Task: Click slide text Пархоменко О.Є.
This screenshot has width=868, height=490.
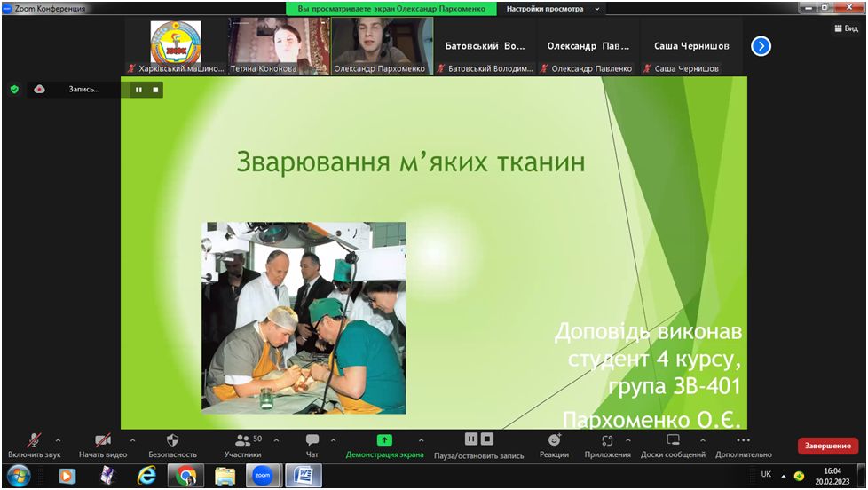Action: click(x=651, y=419)
